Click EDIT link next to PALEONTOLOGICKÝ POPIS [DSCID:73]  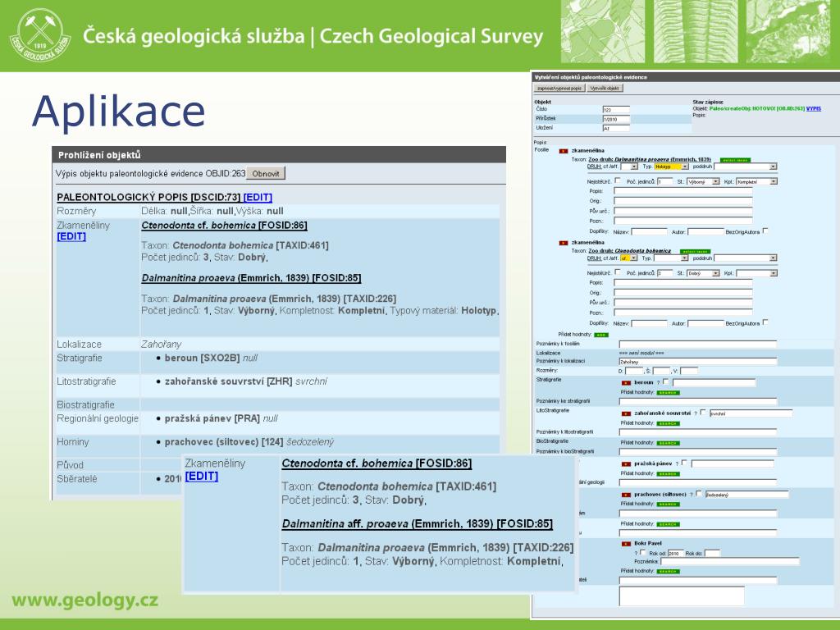(258, 197)
